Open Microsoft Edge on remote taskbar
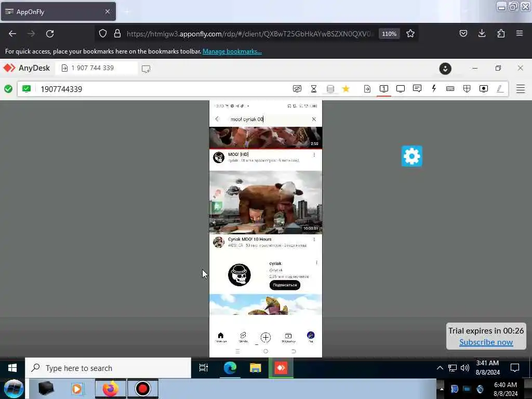The image size is (532, 399). point(230,368)
